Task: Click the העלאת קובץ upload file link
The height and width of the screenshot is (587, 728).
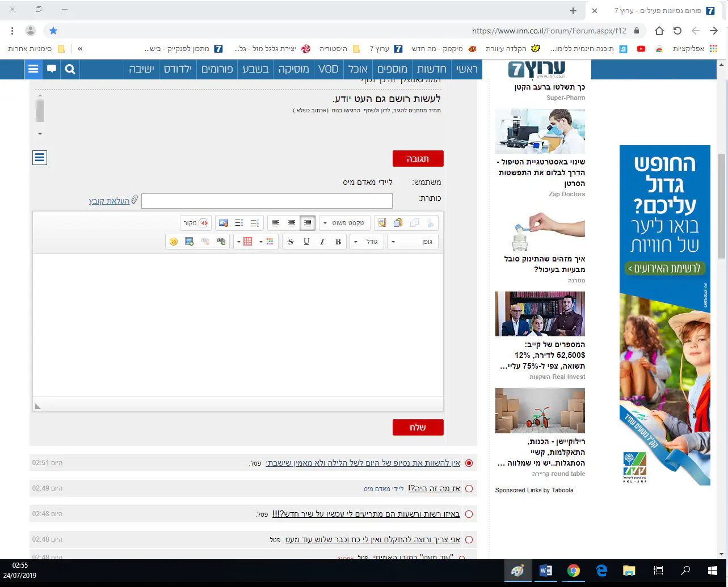Action: click(109, 201)
